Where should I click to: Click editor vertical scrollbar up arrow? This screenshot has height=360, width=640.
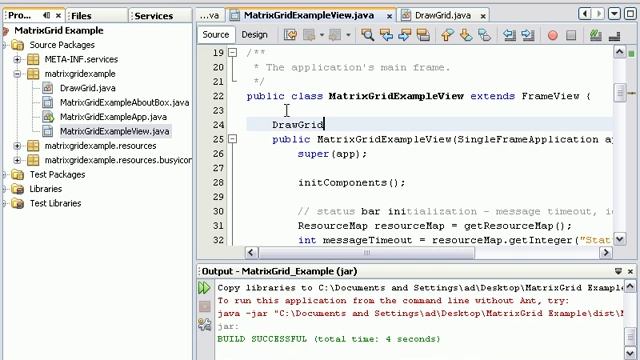(620, 52)
